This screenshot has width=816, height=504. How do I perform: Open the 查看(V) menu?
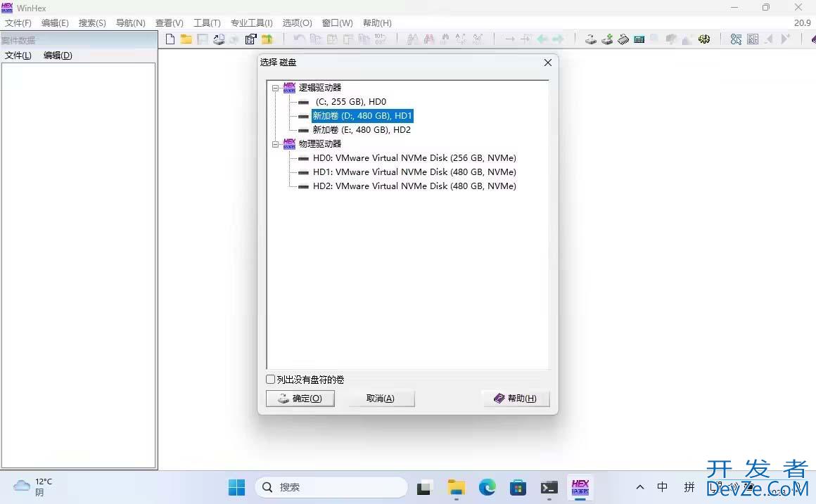click(x=169, y=23)
